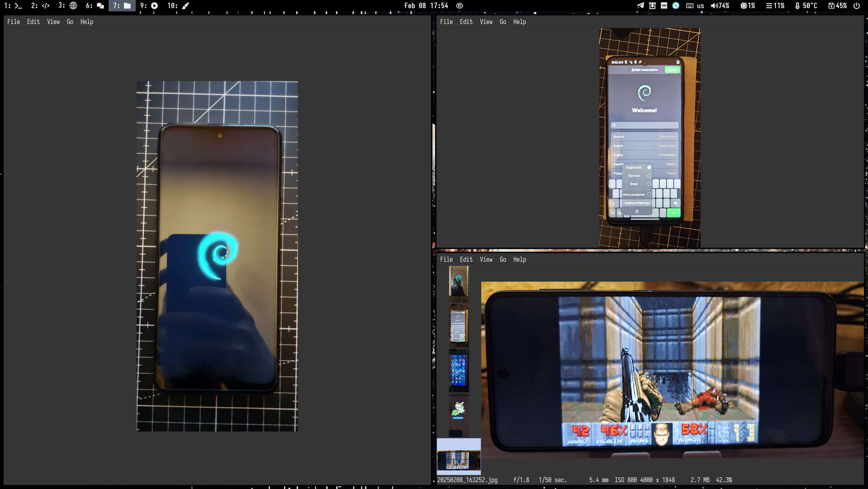Open File menu in the Doom photo window
The height and width of the screenshot is (489, 868).
click(x=446, y=259)
